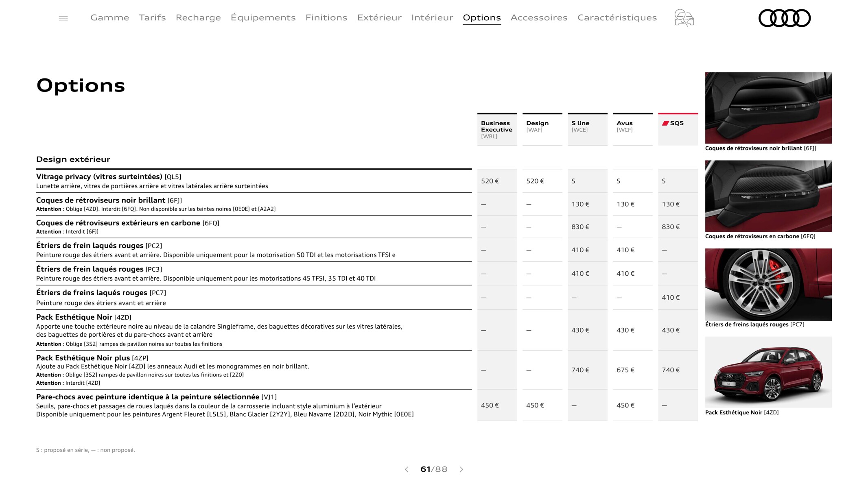Click the Audi rings logo
The height and width of the screenshot is (488, 868).
coord(784,18)
